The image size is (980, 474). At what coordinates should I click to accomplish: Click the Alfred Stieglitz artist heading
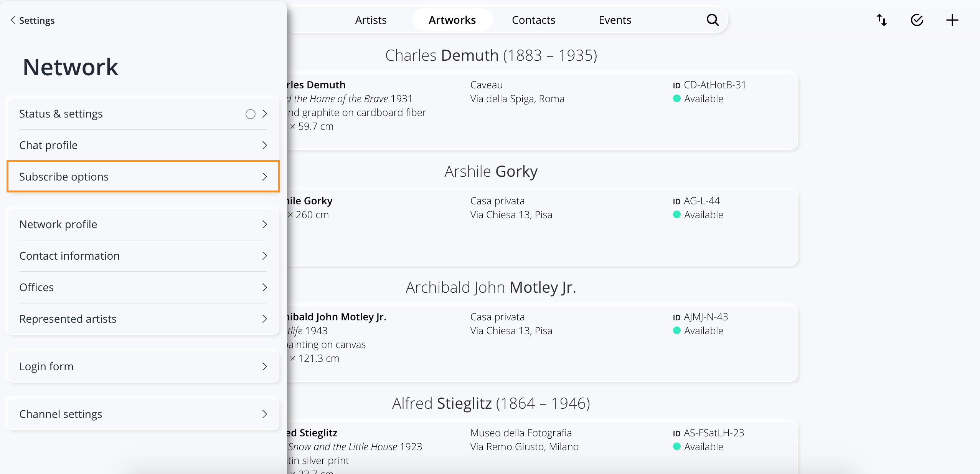(491, 403)
